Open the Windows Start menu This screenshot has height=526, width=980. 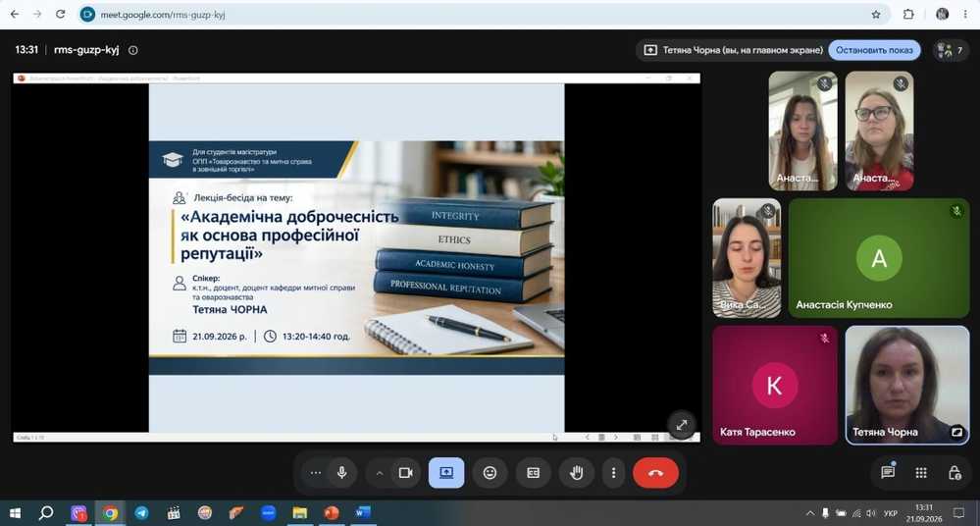point(15,513)
